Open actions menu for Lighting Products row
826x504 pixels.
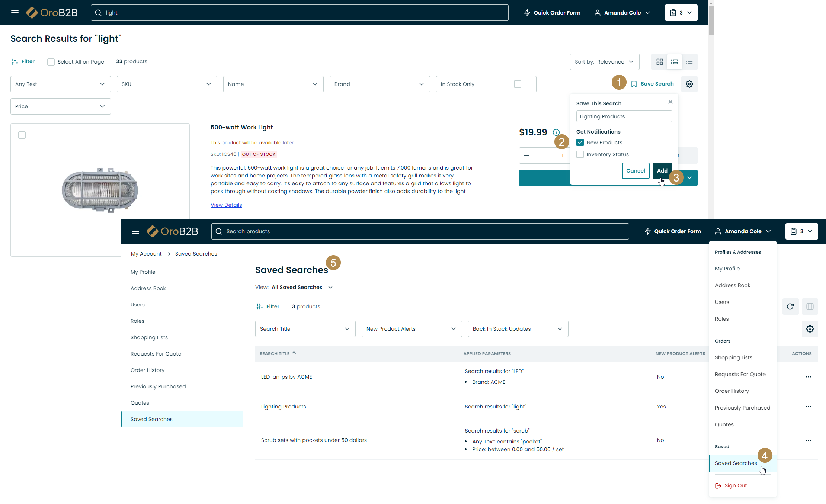click(808, 407)
